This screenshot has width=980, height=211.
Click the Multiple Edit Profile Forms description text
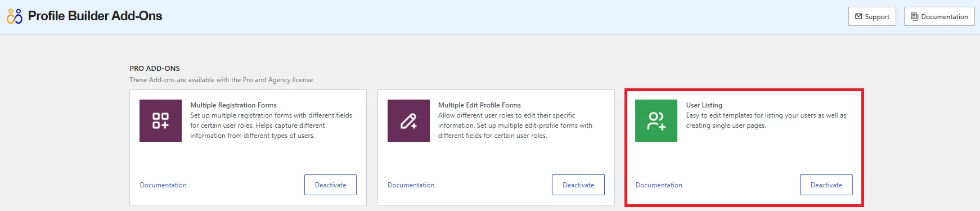click(515, 125)
